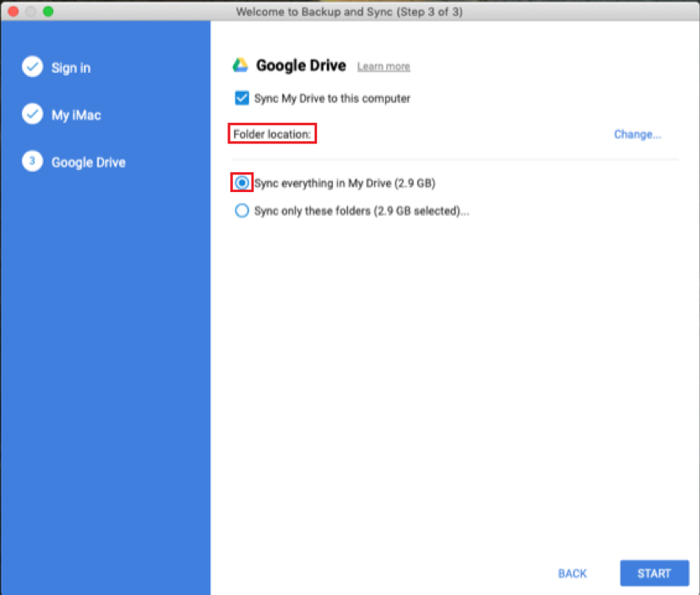Screen dimensions: 700x595
Task: Select the Google Drive step number badge
Action: pos(32,162)
